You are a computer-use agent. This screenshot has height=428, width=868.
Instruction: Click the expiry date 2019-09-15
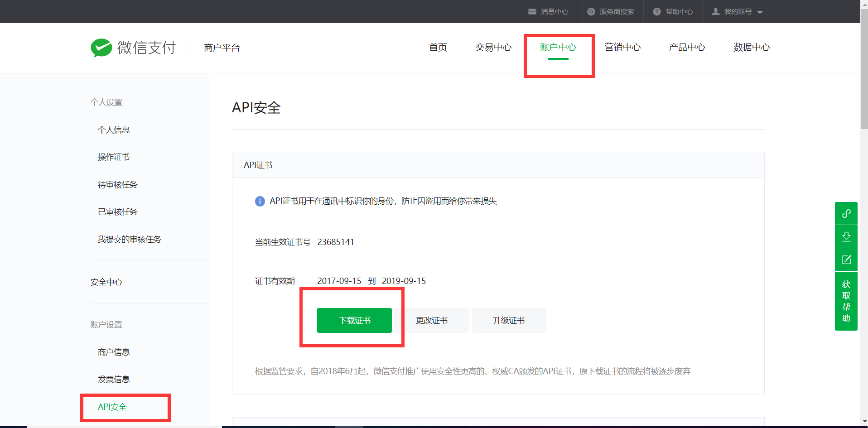click(x=404, y=281)
